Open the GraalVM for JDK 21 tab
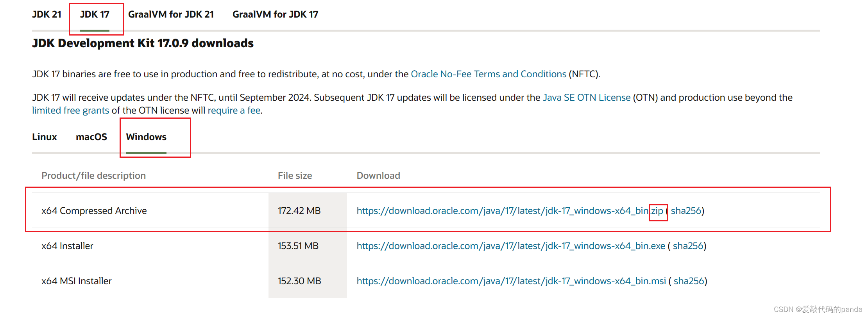This screenshot has height=317, width=868. [171, 14]
